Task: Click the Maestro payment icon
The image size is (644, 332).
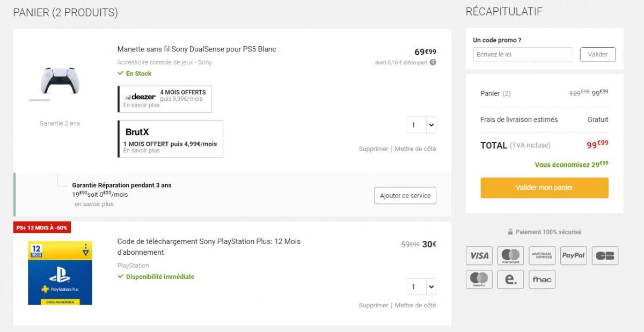Action: coord(479,279)
